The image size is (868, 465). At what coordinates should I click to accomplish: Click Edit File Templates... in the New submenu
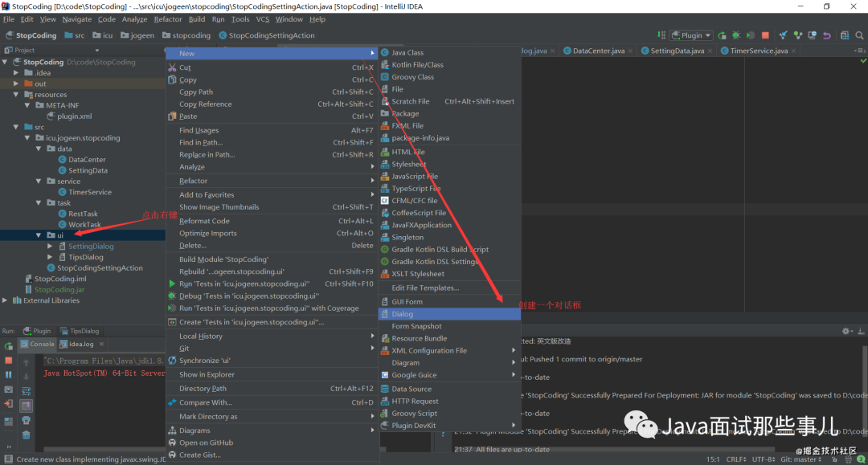coord(449,288)
